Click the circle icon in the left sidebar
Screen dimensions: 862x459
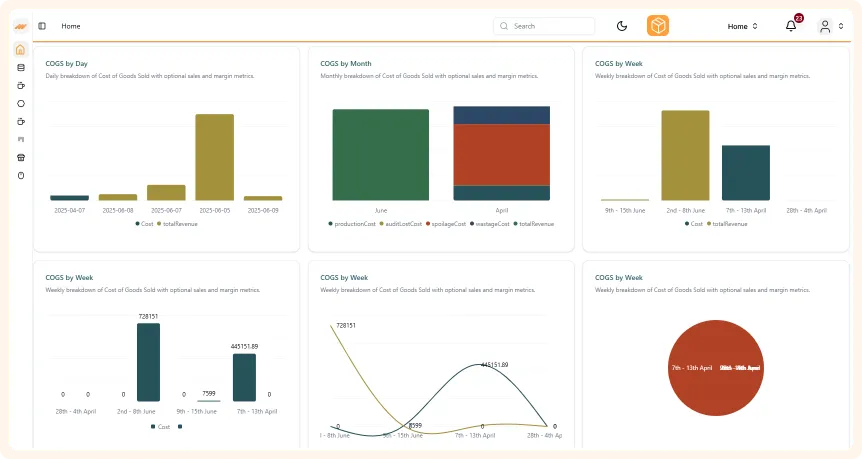[21, 104]
